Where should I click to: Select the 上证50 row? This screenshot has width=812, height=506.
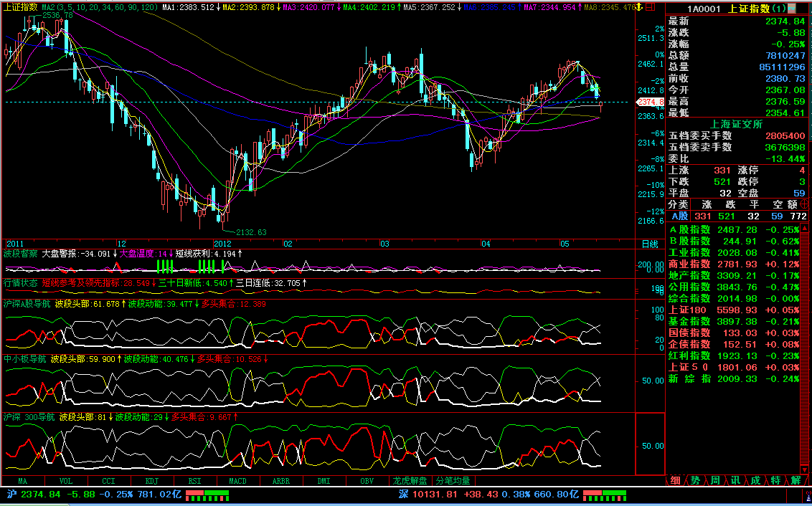733,368
